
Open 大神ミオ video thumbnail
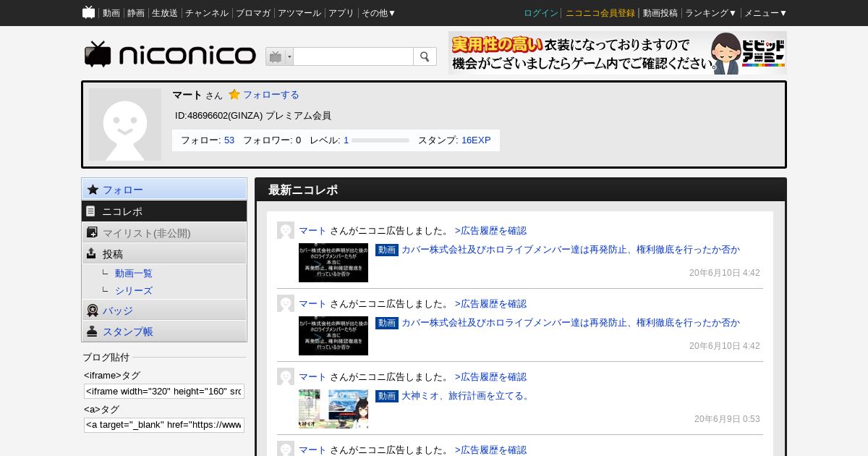coord(333,409)
